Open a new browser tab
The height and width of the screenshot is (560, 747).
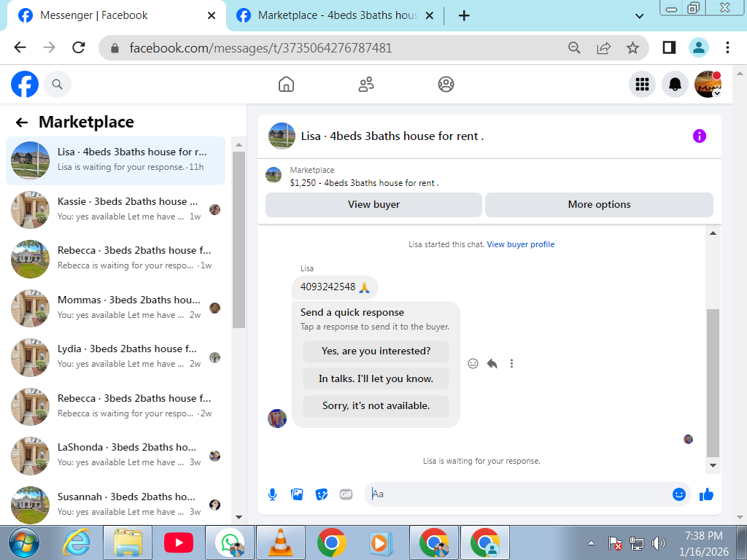pyautogui.click(x=463, y=16)
